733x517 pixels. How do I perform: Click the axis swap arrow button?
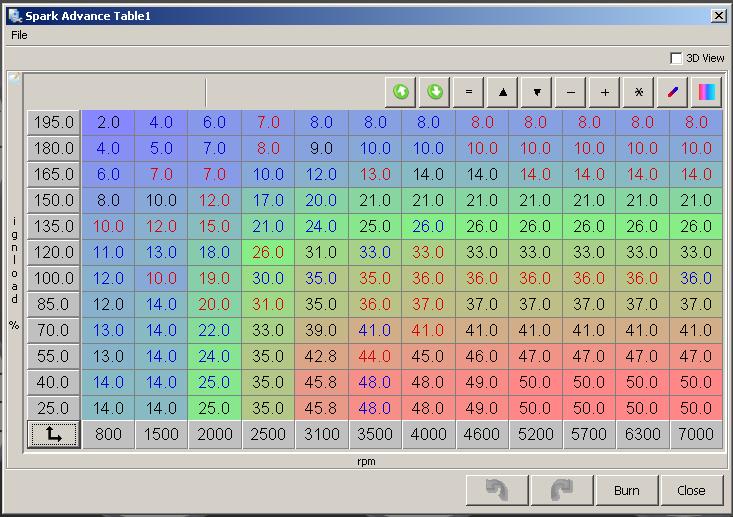coord(53,434)
